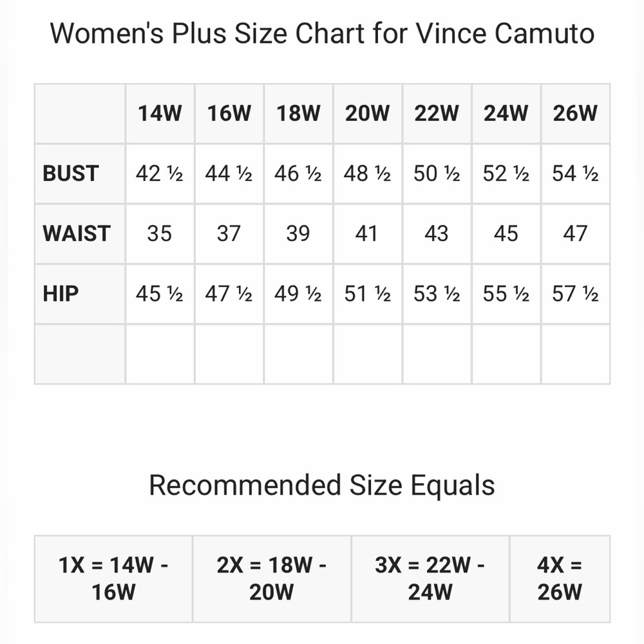Click the WAIST row label
The height and width of the screenshot is (644, 644).
tap(77, 233)
